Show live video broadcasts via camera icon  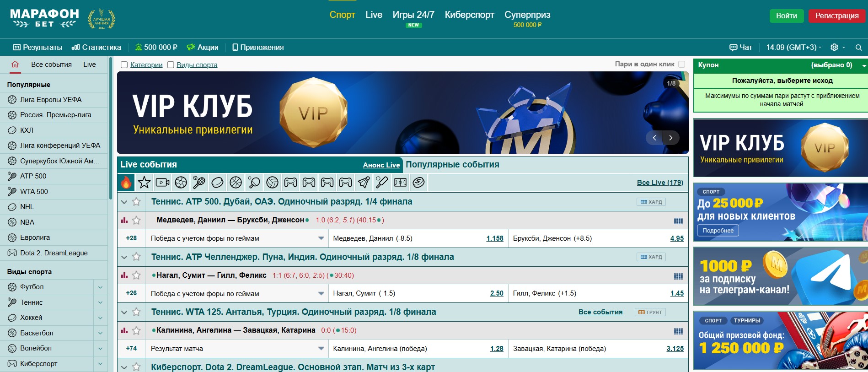tap(162, 183)
